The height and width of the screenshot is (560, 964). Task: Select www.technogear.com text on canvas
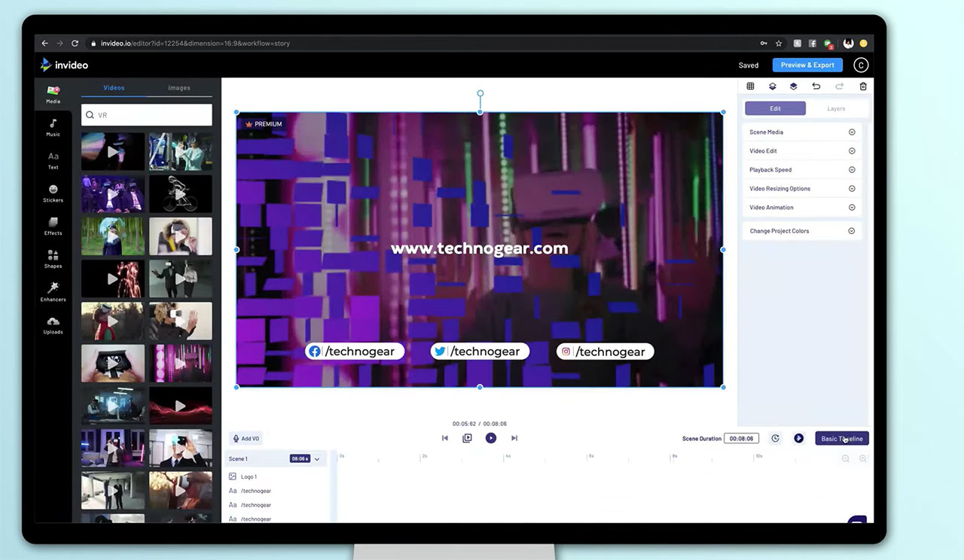point(480,248)
